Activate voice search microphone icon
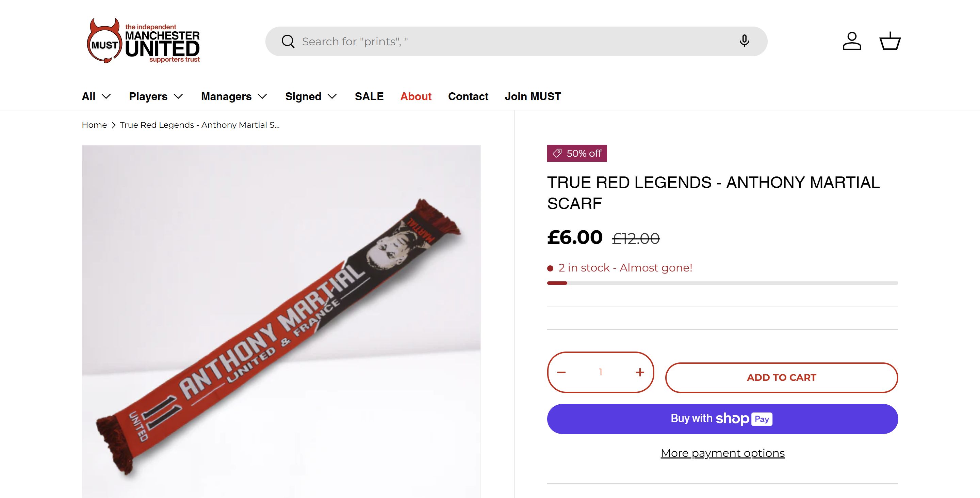The height and width of the screenshot is (498, 980). pos(744,41)
